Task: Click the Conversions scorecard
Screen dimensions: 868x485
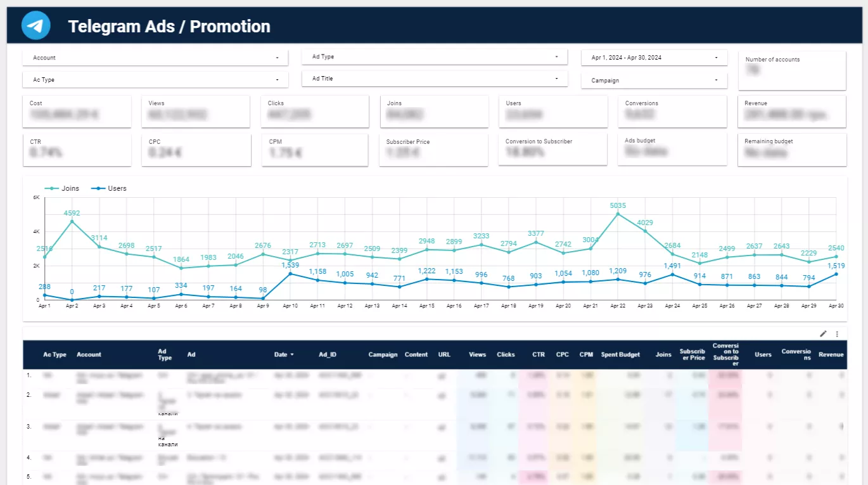Action: tap(672, 112)
